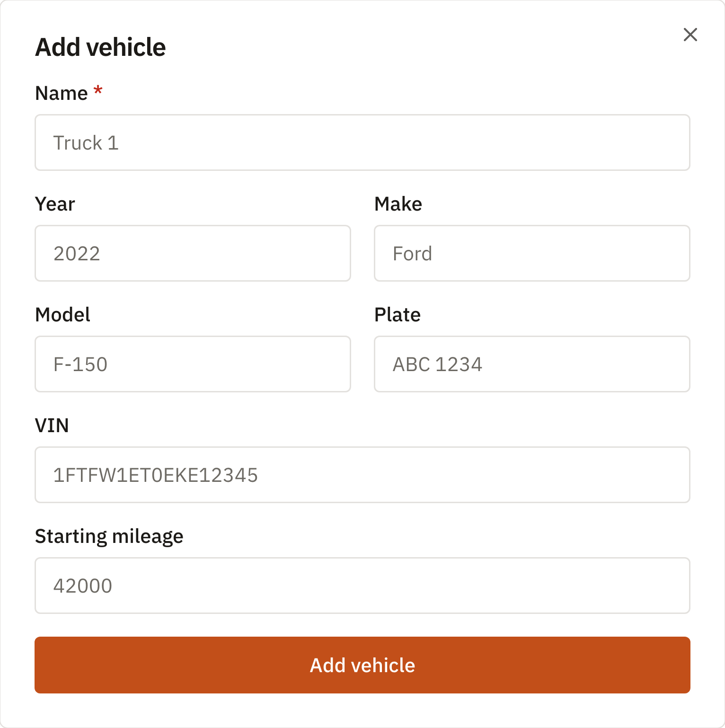
Task: Click the red required asterisk
Action: point(98,90)
